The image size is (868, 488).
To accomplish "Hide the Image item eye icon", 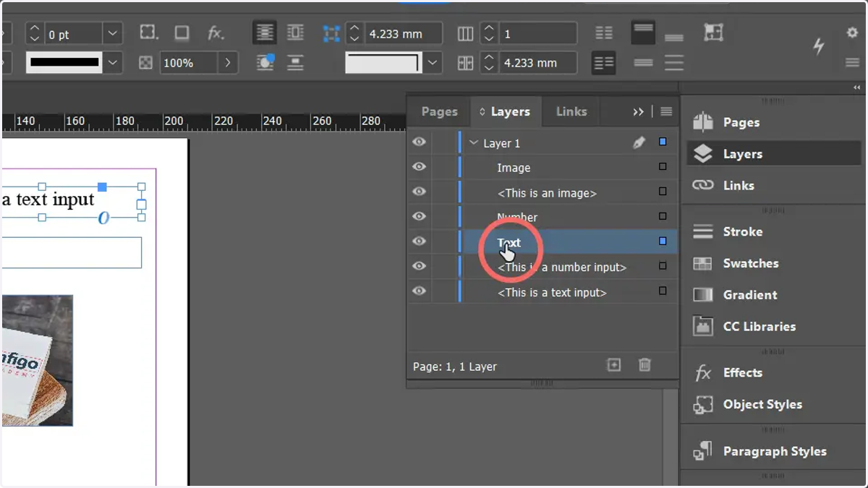I will coord(419,167).
